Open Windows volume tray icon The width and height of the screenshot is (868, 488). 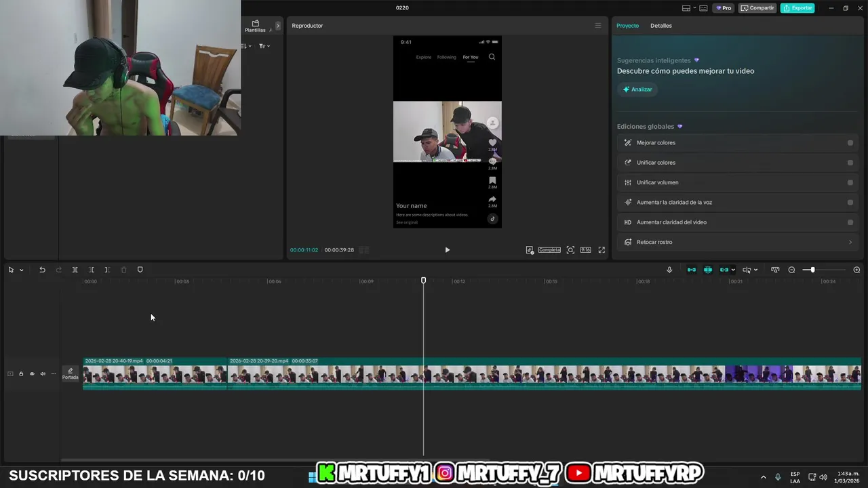click(823, 477)
